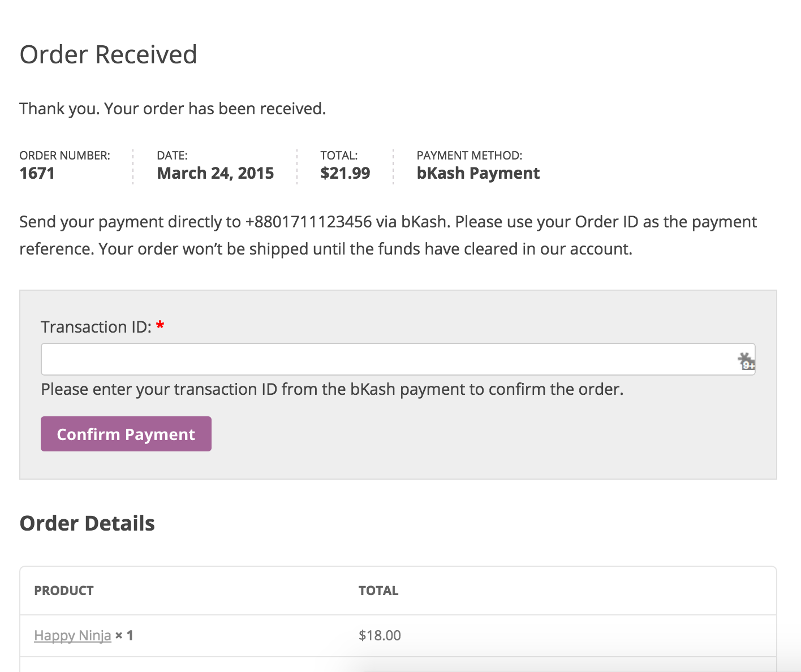Image resolution: width=801 pixels, height=672 pixels.
Task: Click the password manager icon in Transaction ID field
Action: click(746, 360)
